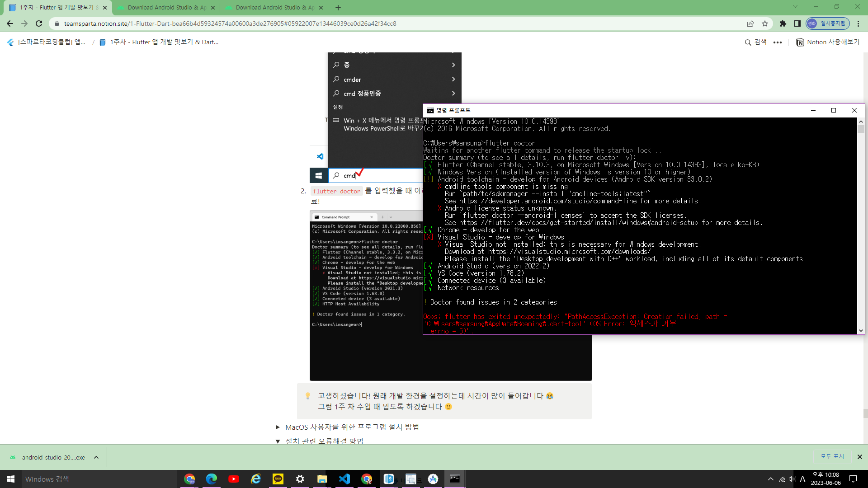Click the flutter doctor inline code text
The image size is (868, 488).
coord(337,191)
